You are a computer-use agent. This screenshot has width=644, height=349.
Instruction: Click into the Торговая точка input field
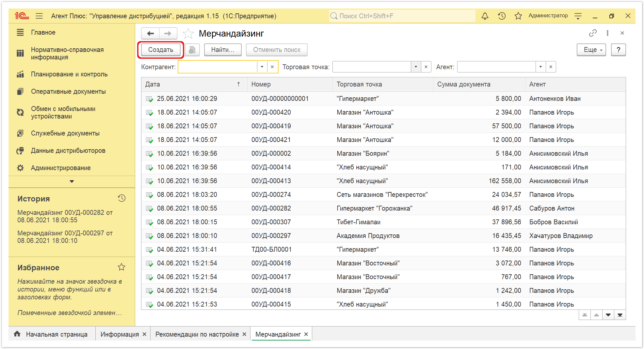click(372, 67)
